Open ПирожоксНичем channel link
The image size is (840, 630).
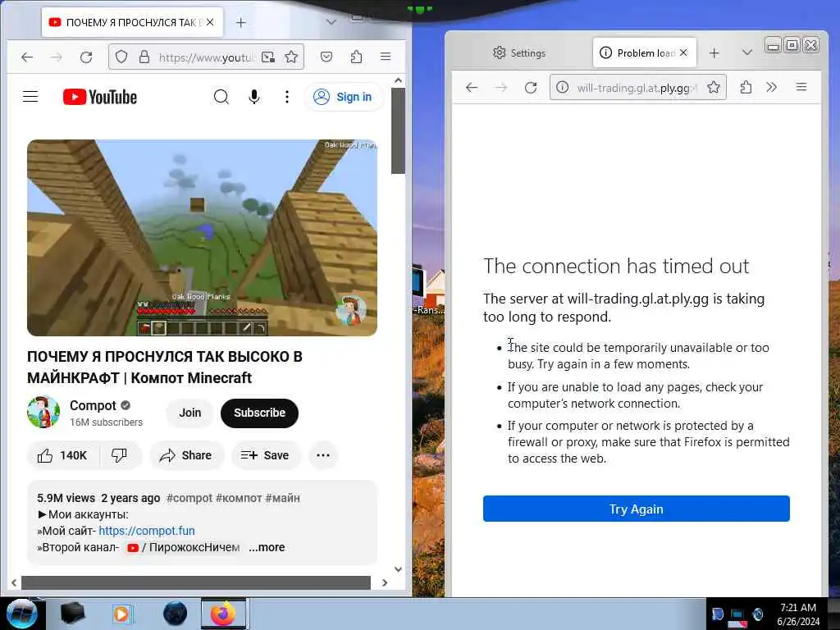[184, 547]
